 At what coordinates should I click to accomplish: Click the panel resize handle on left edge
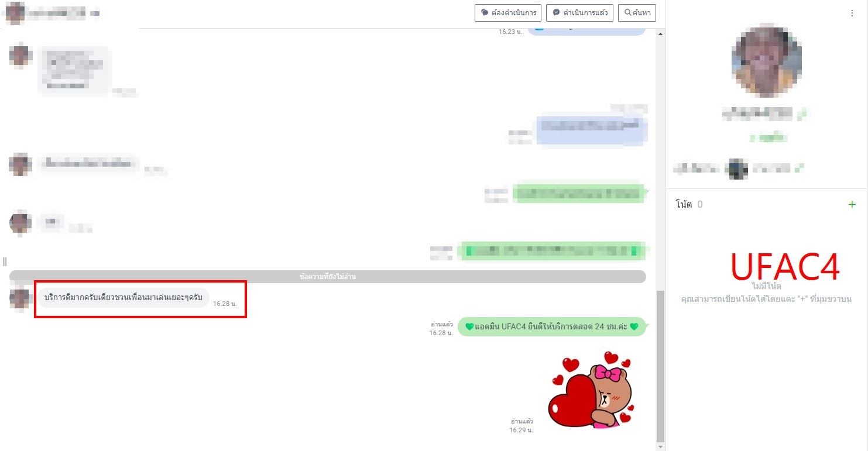[4, 261]
